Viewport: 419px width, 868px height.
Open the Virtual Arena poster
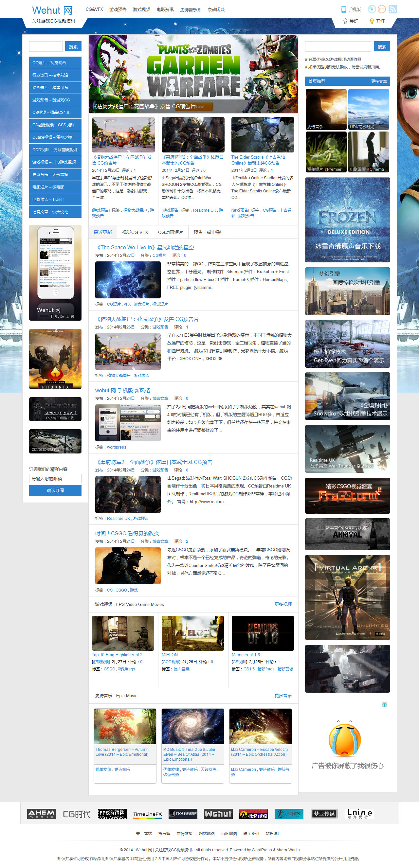(348, 597)
